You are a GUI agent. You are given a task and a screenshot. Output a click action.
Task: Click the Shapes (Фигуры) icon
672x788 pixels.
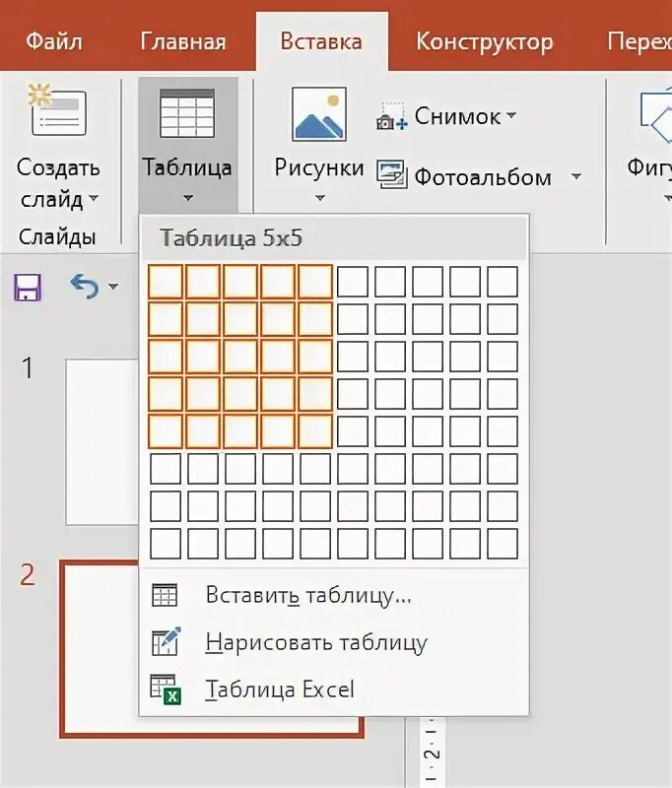(x=653, y=113)
